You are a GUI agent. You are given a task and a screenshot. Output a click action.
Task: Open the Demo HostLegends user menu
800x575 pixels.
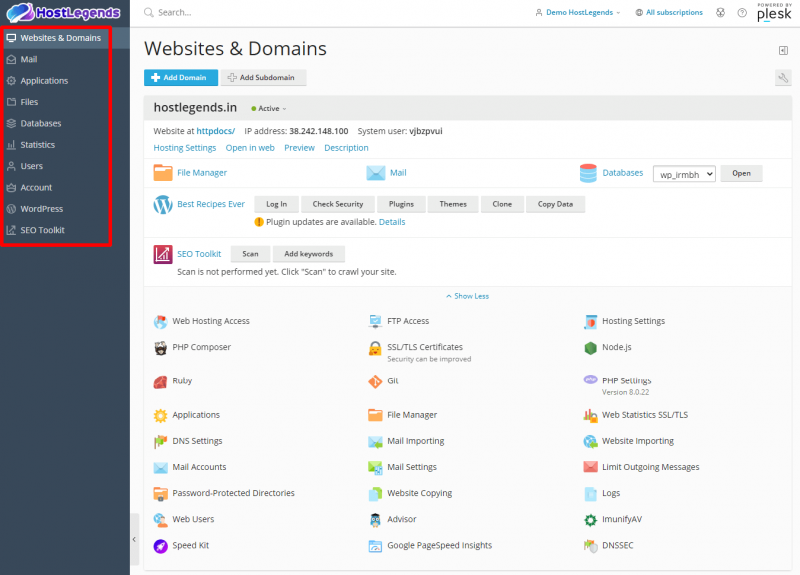(578, 13)
